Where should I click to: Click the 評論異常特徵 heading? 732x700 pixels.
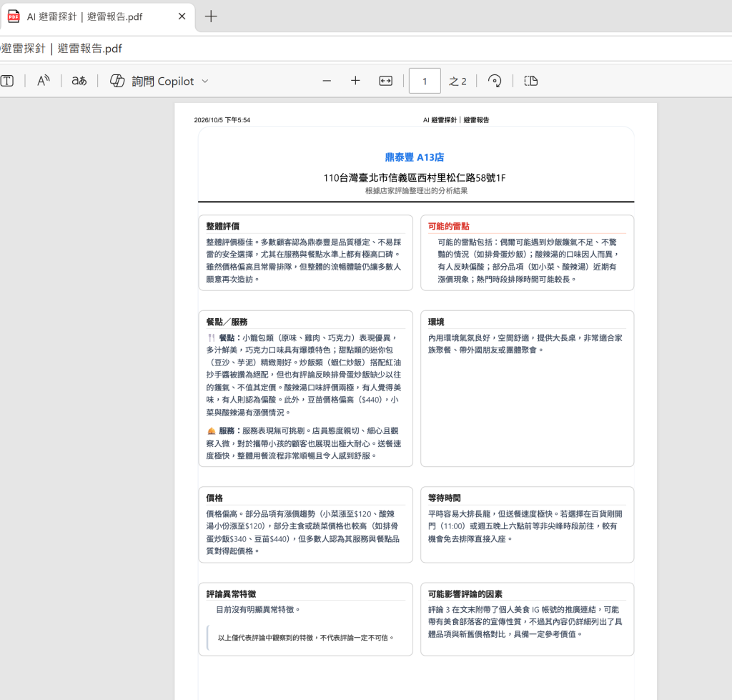click(x=231, y=594)
